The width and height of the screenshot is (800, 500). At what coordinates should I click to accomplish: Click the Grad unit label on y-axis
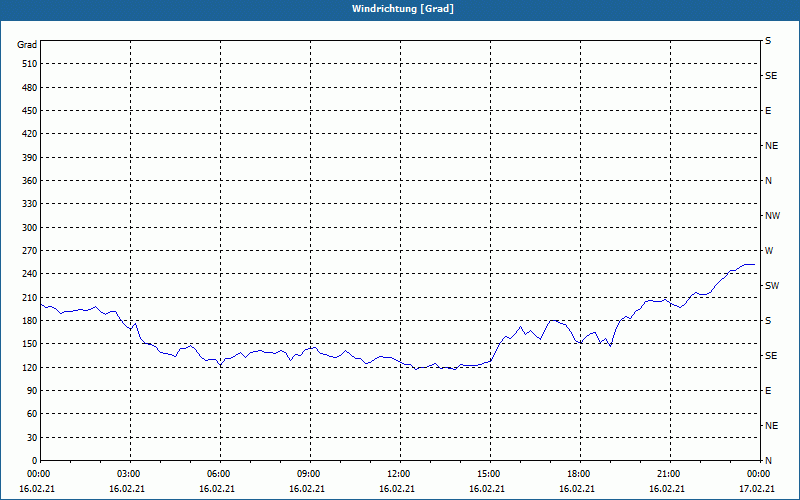click(x=27, y=45)
